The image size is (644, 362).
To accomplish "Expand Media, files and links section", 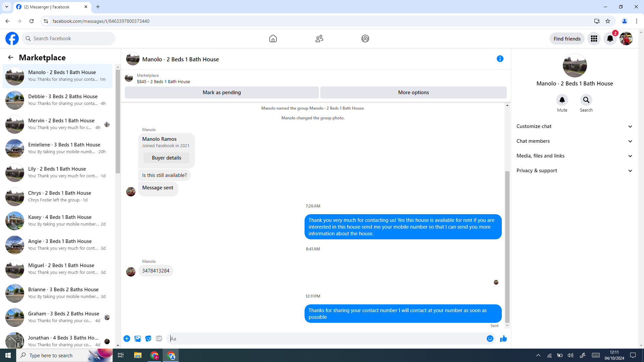I will [575, 156].
